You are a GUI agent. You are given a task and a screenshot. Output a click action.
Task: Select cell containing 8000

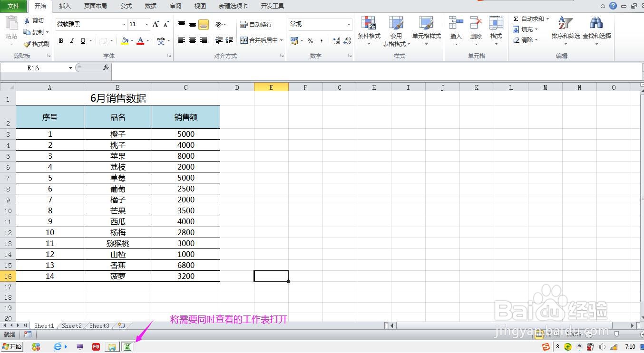[186, 156]
